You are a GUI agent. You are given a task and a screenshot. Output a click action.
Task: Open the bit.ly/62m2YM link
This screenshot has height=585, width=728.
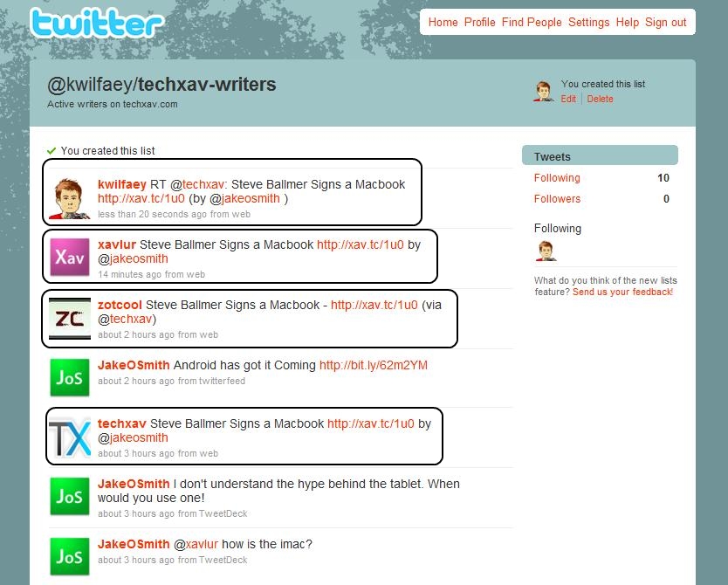(x=374, y=365)
